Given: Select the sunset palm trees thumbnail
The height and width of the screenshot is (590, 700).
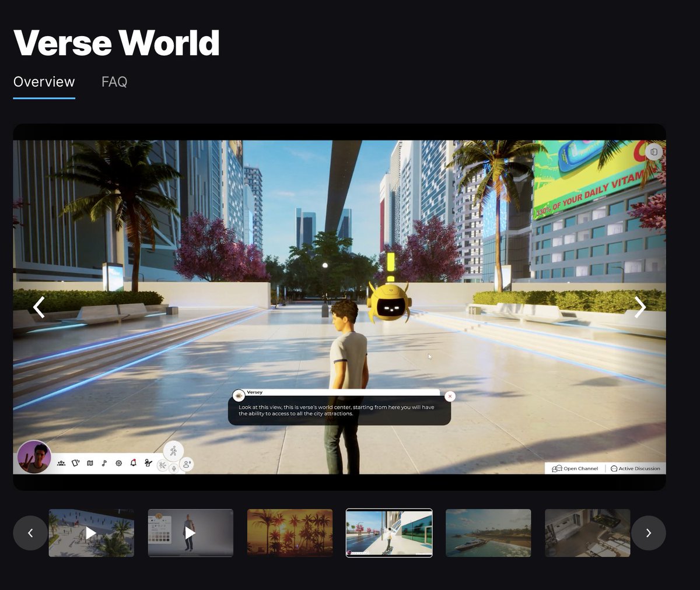Looking at the screenshot, I should point(290,533).
